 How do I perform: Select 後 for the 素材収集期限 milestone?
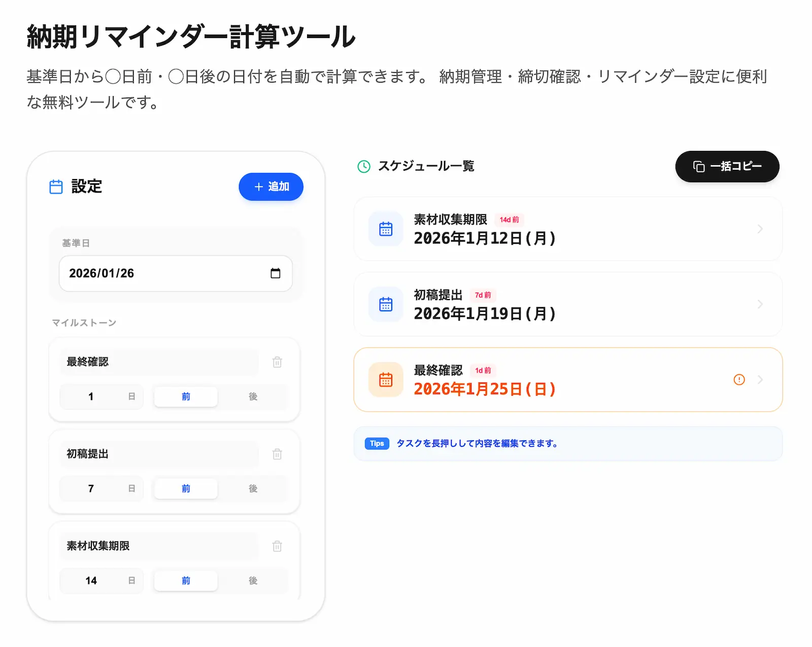[x=253, y=580]
